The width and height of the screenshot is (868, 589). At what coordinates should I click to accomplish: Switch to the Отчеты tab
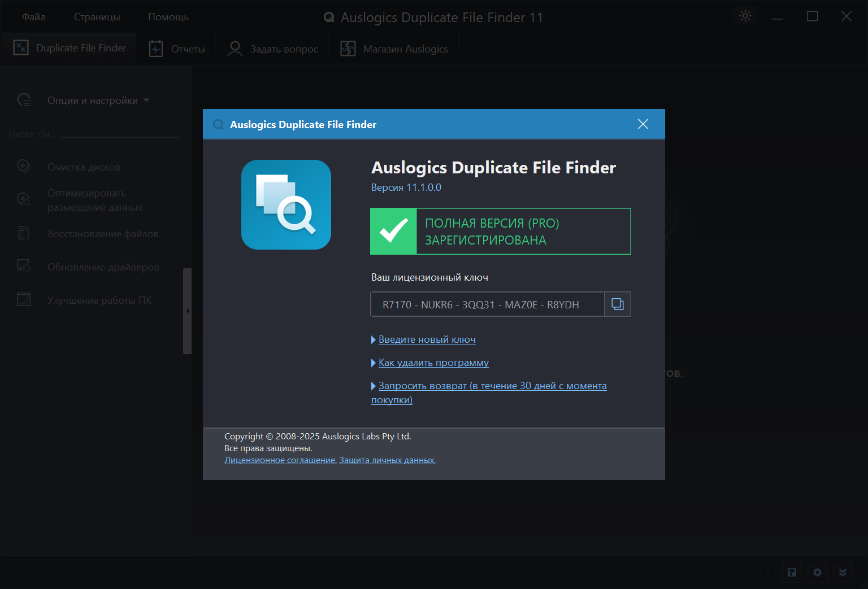point(177,49)
